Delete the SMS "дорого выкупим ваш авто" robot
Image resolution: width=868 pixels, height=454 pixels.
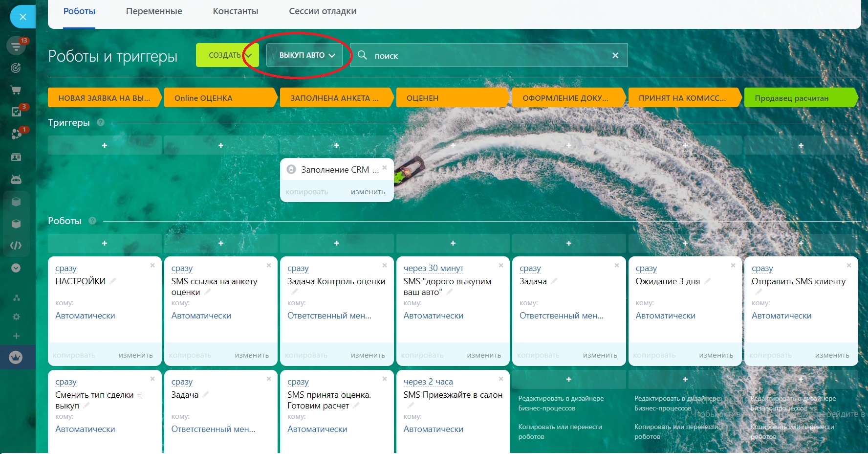pyautogui.click(x=501, y=265)
